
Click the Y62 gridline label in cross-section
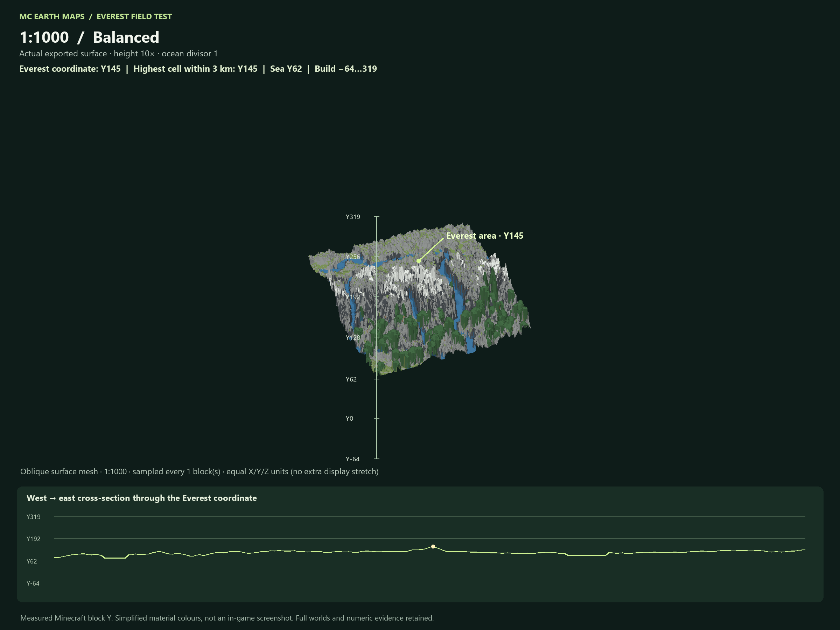click(31, 561)
